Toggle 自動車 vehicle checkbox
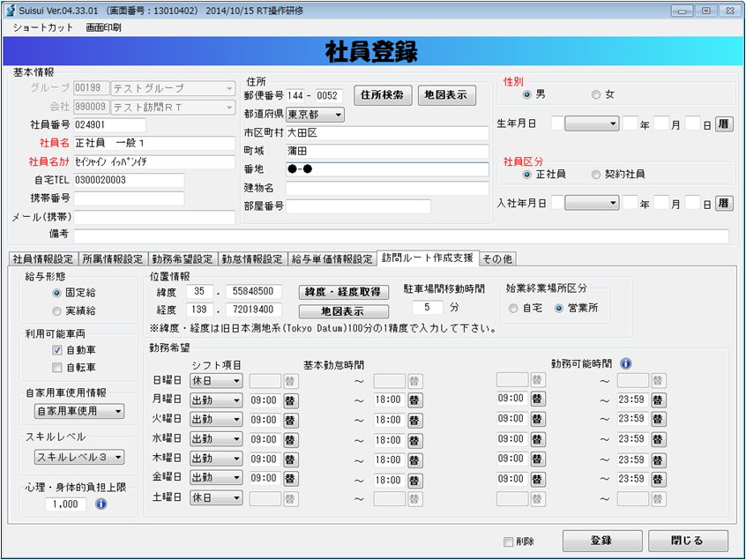This screenshot has height=560, width=746. [57, 350]
